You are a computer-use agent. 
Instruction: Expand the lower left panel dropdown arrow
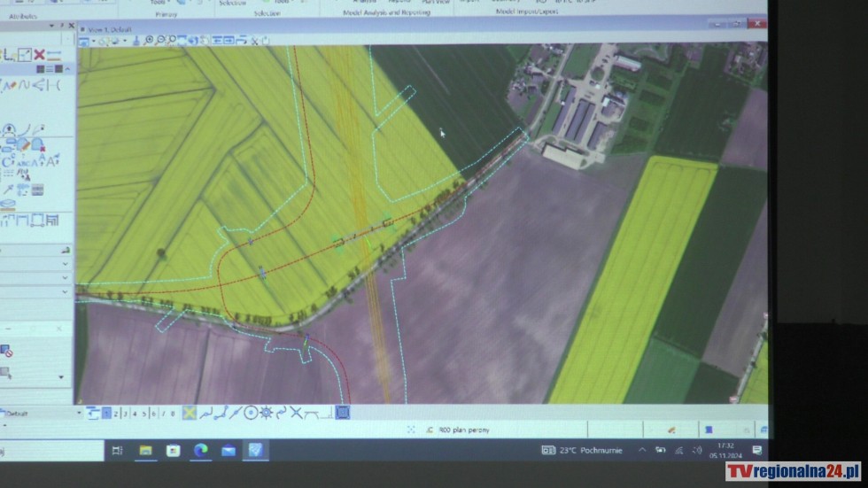61,377
